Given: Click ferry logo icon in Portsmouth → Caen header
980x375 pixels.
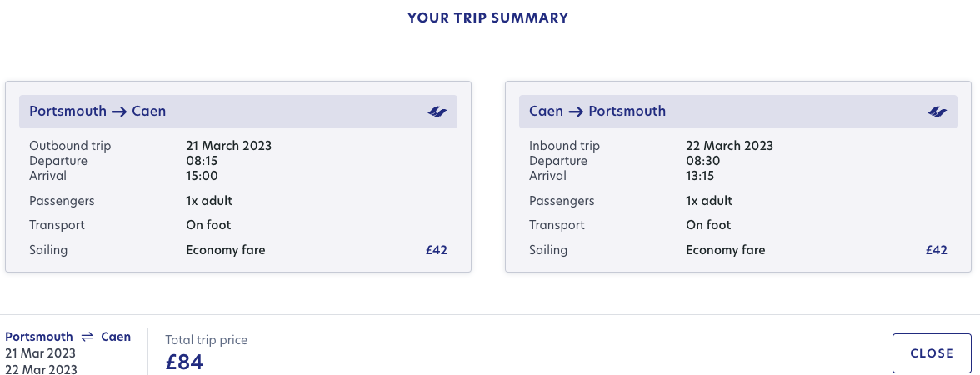Looking at the screenshot, I should pos(437,112).
